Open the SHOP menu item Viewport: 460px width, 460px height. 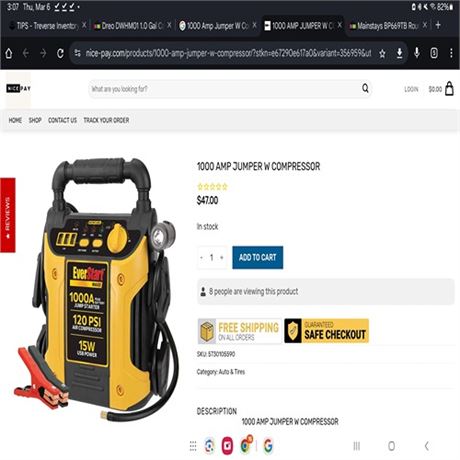(x=35, y=120)
